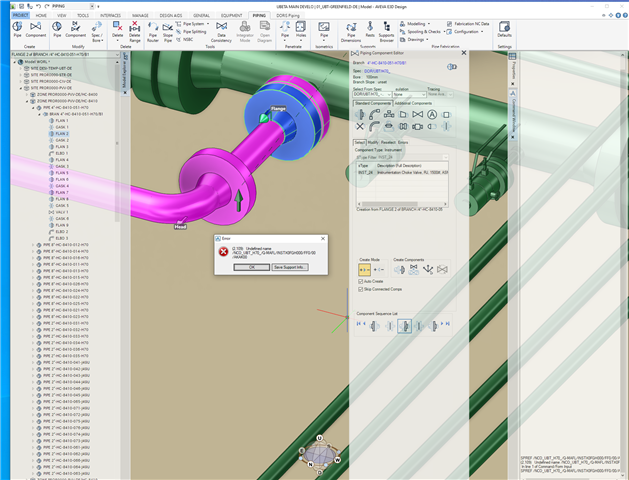Click last-component arrow in Sequence List

click(448, 324)
